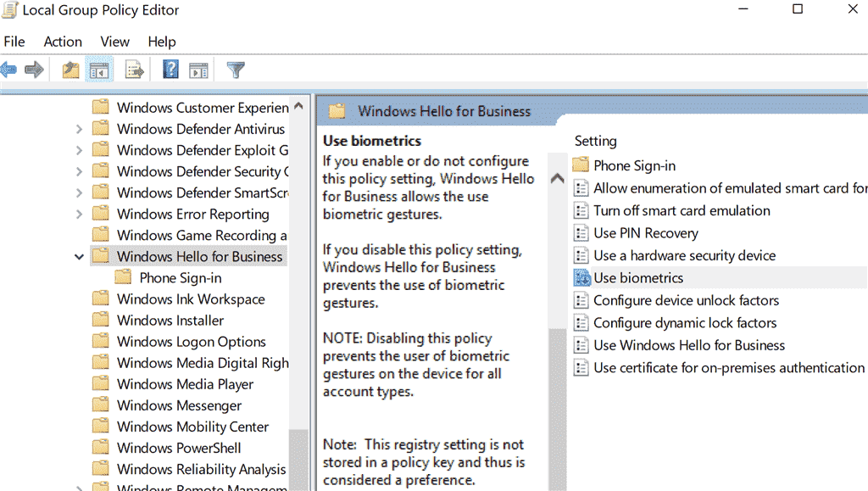The height and width of the screenshot is (491, 868).
Task: Select Use PIN Recovery setting text
Action: 645,233
